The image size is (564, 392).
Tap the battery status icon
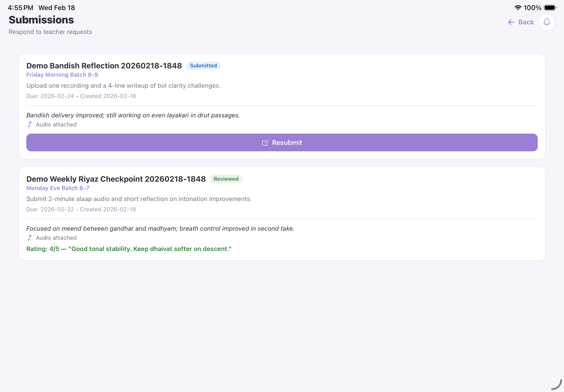point(550,8)
